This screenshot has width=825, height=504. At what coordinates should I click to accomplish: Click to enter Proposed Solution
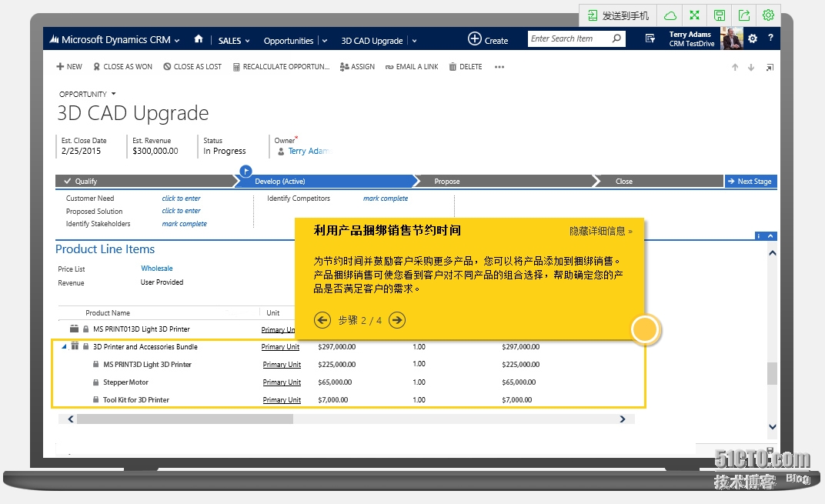click(x=181, y=210)
